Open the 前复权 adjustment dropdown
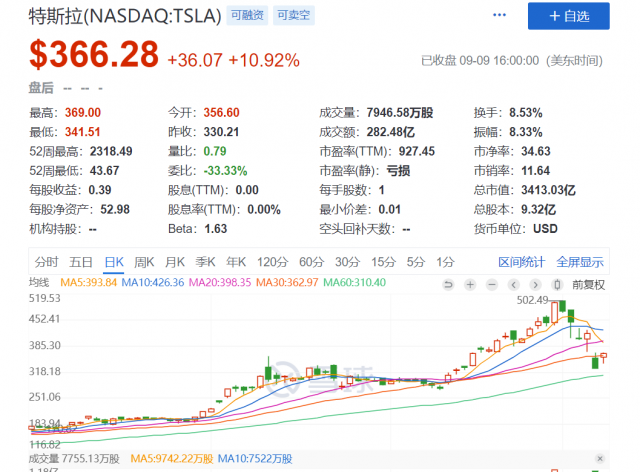Viewport: 640px width, 472px height. click(x=588, y=285)
